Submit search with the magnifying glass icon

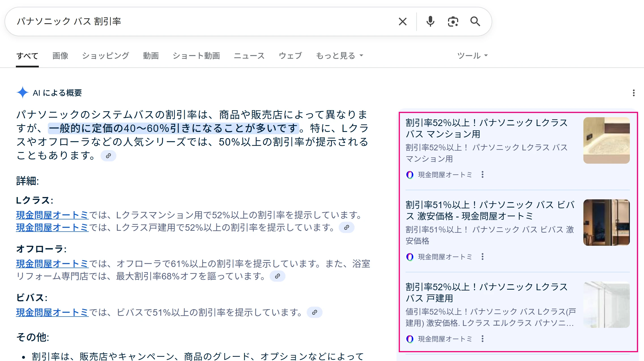[475, 22]
